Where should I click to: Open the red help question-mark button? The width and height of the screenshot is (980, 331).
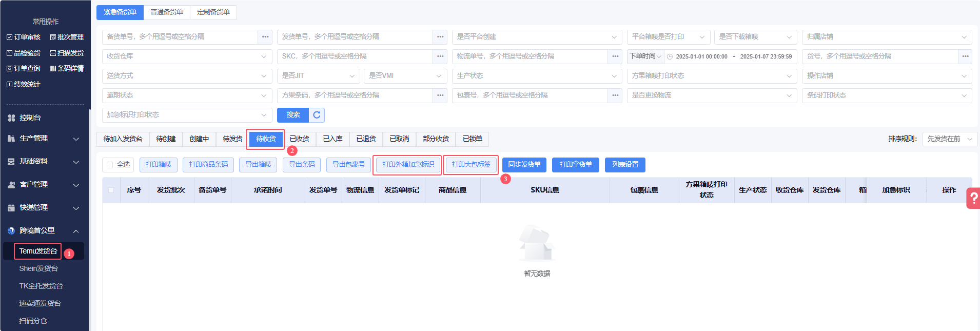pos(973,198)
